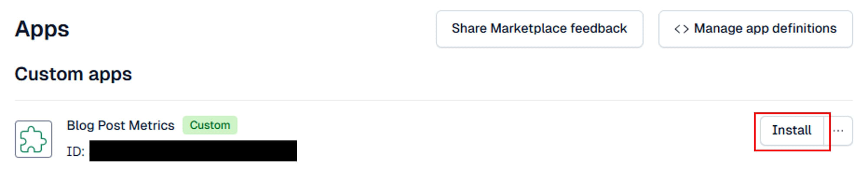The width and height of the screenshot is (868, 184).
Task: Click the Apps page heading
Action: pyautogui.click(x=42, y=29)
